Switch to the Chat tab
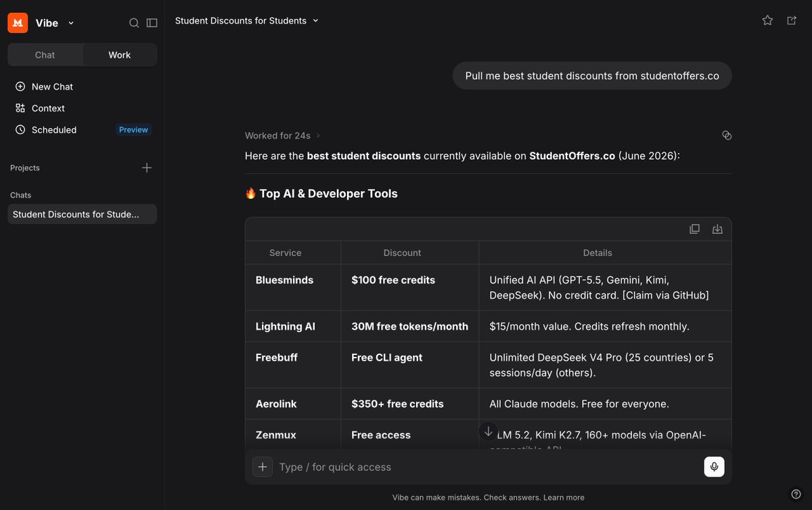 pyautogui.click(x=45, y=55)
